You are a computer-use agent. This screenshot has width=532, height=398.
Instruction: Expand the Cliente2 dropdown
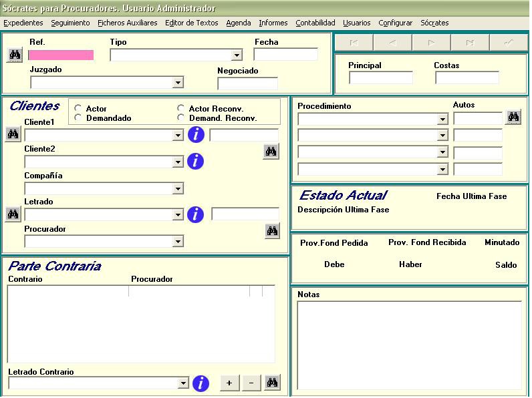pyautogui.click(x=178, y=162)
